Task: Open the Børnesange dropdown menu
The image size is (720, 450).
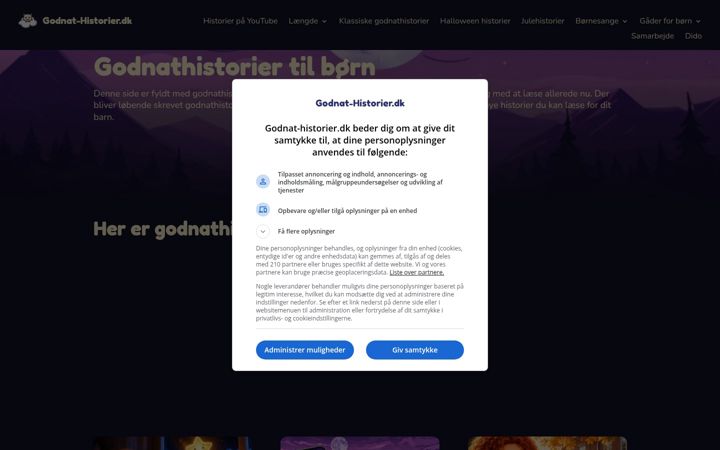Action: point(601,21)
